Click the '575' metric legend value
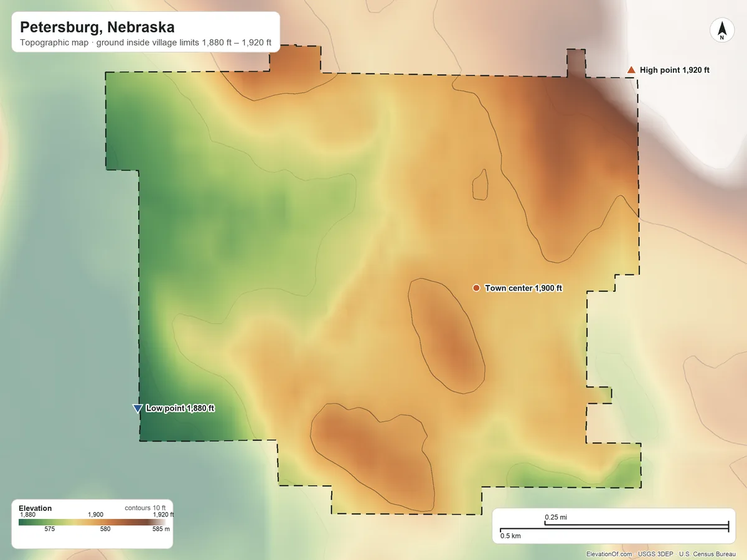Screen dimensions: 747x560 50,530
